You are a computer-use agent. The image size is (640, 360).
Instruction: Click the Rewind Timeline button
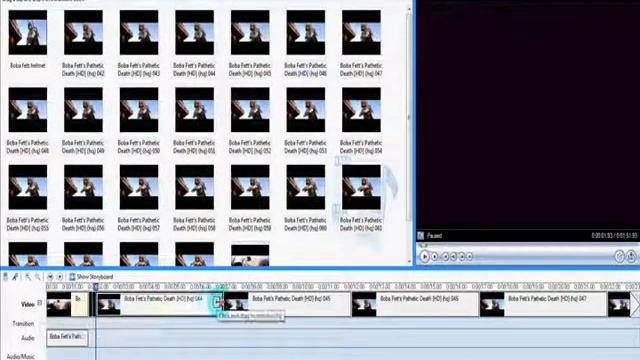coord(50,277)
